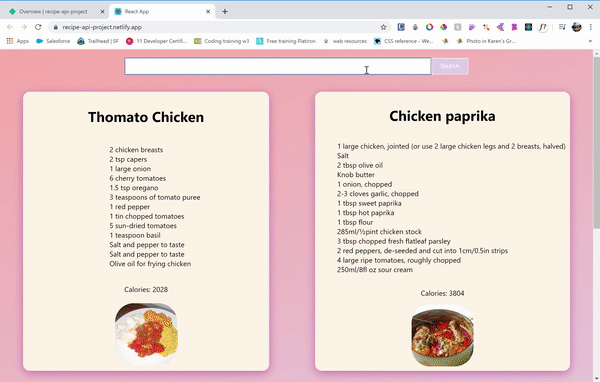This screenshot has height=382, width=600.
Task: Open the 11 Developer Certifi... bookmark
Action: (157, 41)
